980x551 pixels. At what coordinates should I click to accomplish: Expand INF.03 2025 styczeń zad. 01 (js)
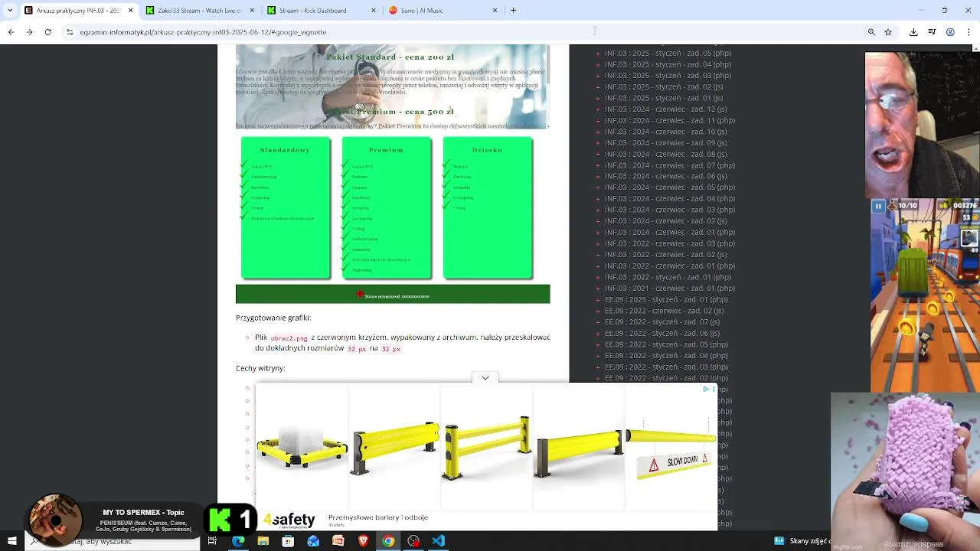coord(597,98)
